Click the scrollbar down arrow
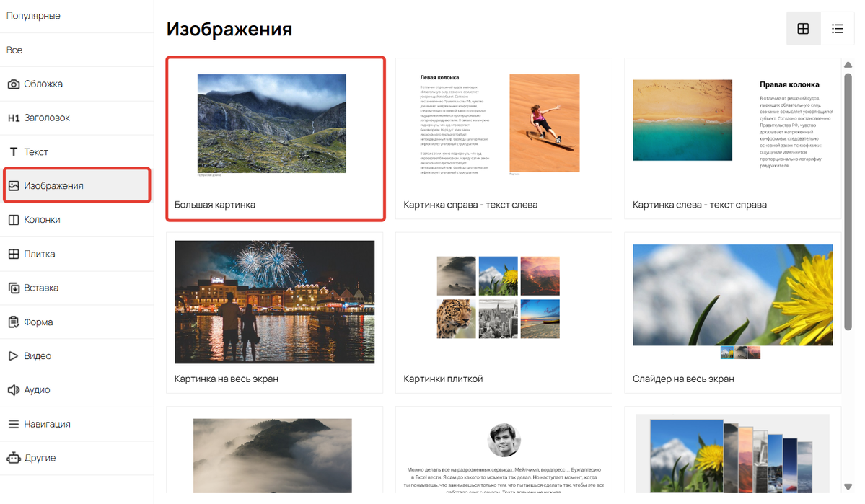 tap(848, 487)
